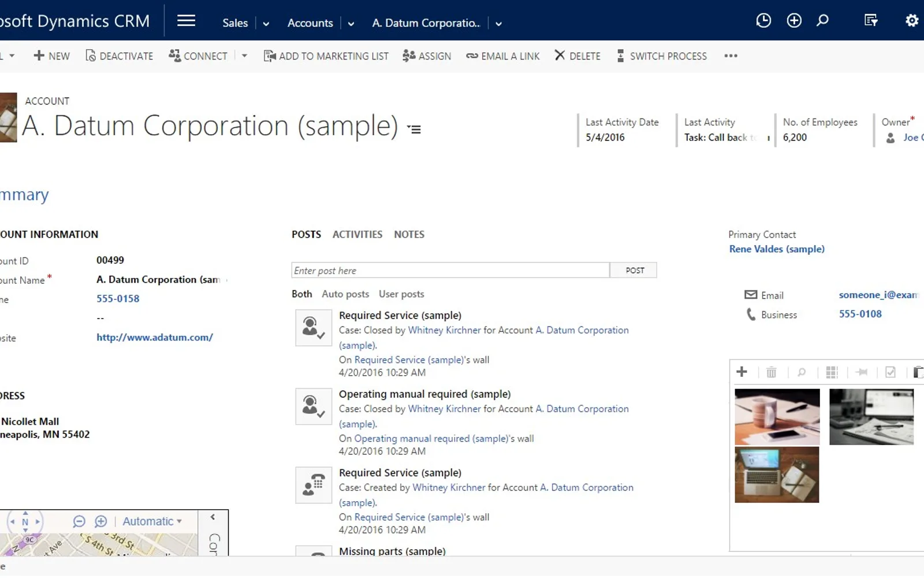Open Operating manual required (sample) wall link
Image resolution: width=924 pixels, height=578 pixels.
tap(431, 439)
